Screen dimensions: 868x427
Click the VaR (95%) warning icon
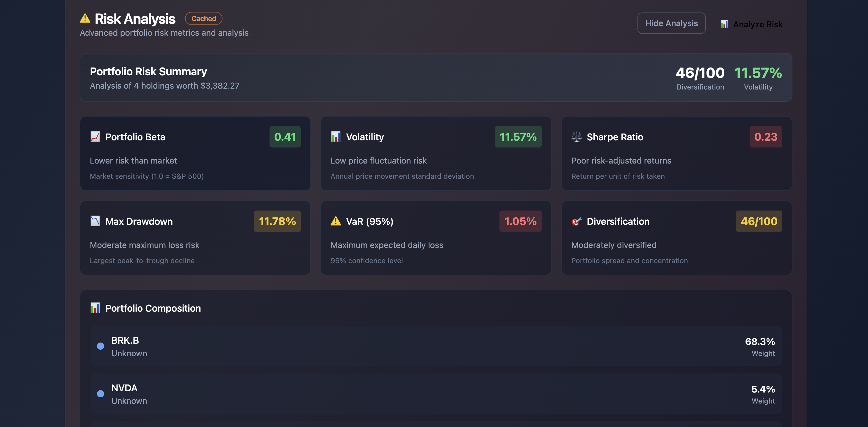click(x=336, y=221)
